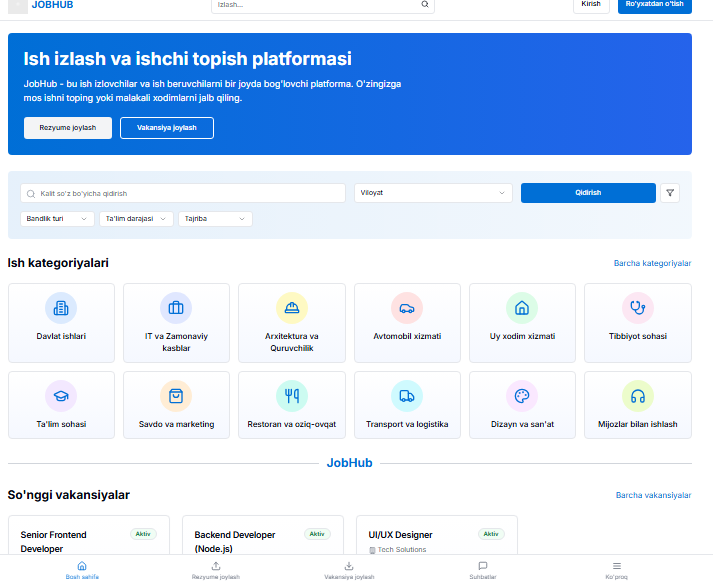Open the Davlat ishlari category icon
This screenshot has height=582, width=713.
(61, 308)
